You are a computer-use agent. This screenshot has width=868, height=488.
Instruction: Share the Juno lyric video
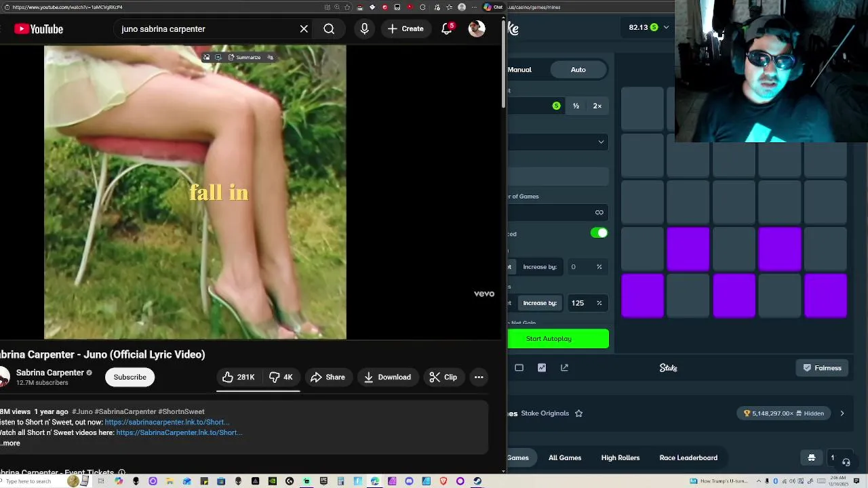coord(328,377)
